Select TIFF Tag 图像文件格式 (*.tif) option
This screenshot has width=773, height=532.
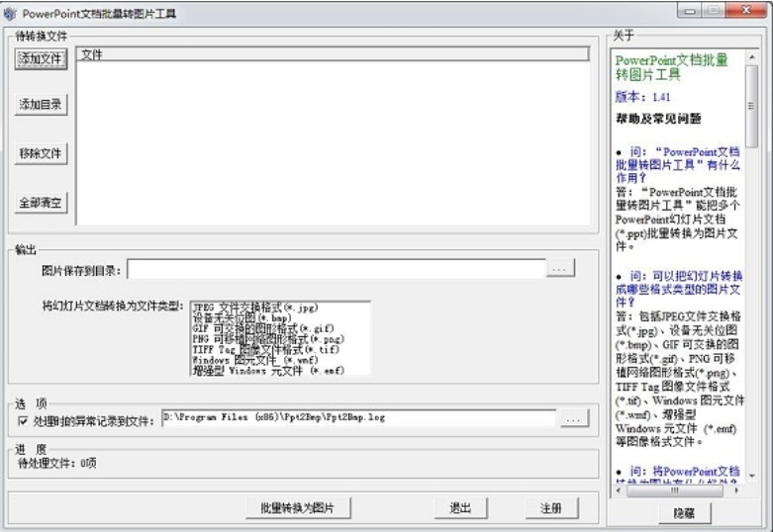(x=265, y=350)
